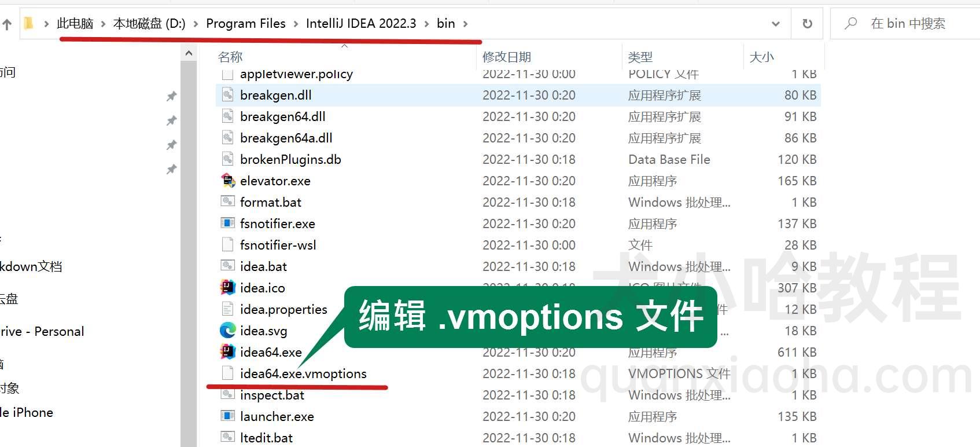This screenshot has height=447, width=980.
Task: Navigate to Program Files breadcrumb
Action: (x=246, y=23)
